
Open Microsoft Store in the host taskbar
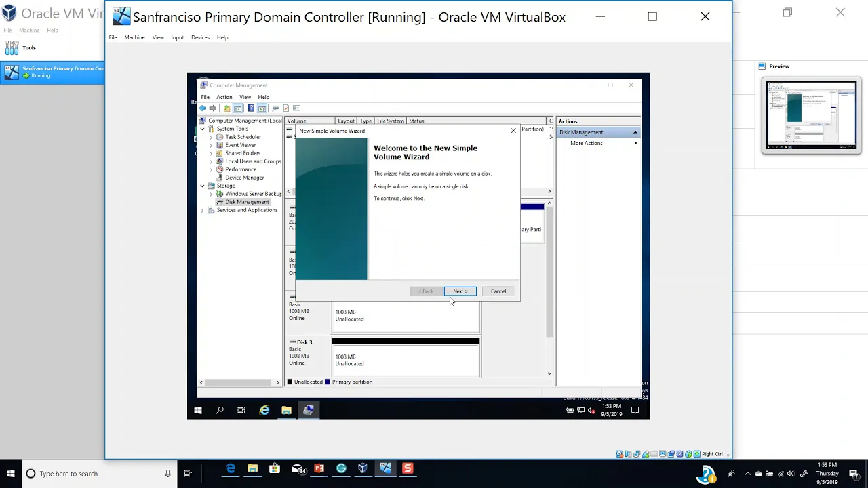point(275,468)
